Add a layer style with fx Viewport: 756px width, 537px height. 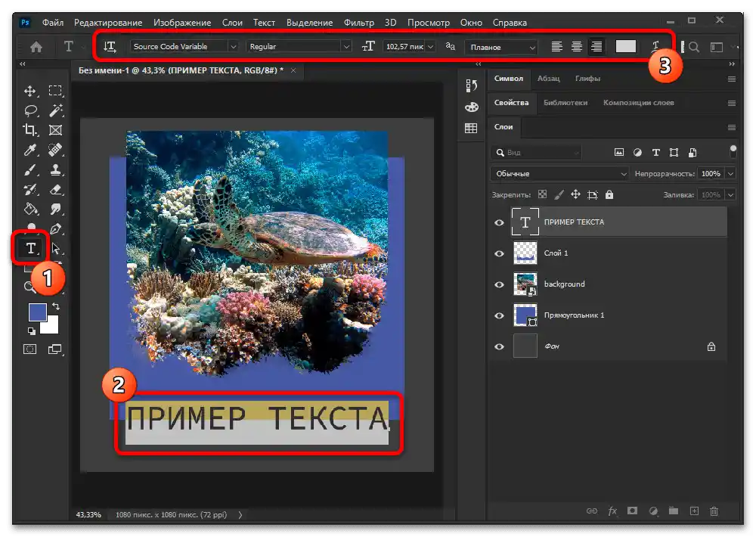612,511
